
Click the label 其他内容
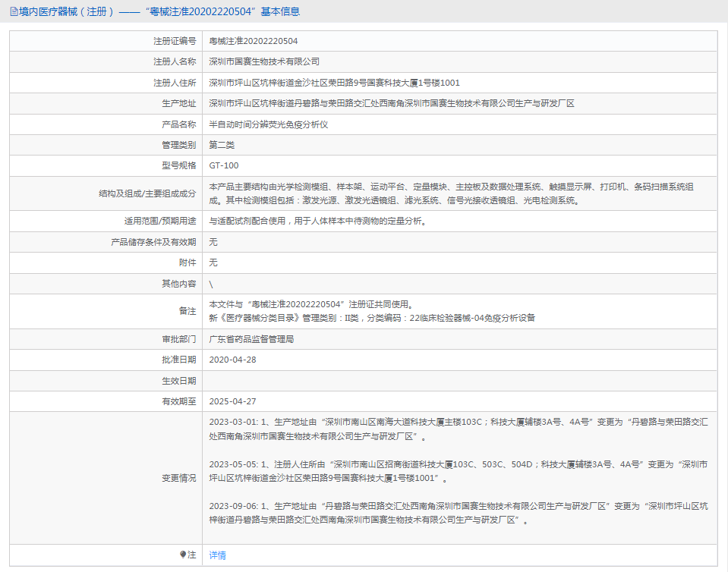pos(179,284)
